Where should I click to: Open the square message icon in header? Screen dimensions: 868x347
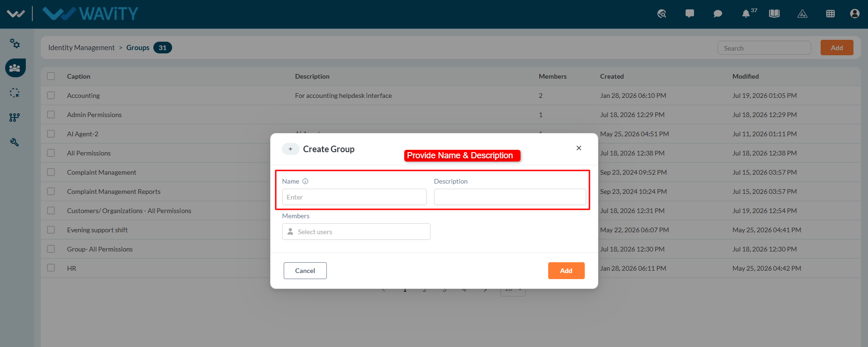[x=690, y=14]
